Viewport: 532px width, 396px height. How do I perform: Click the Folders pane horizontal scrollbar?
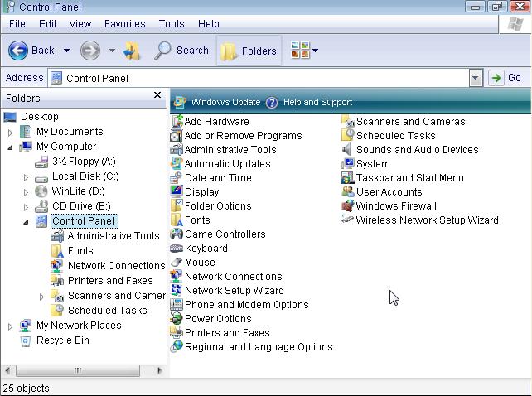click(x=78, y=370)
